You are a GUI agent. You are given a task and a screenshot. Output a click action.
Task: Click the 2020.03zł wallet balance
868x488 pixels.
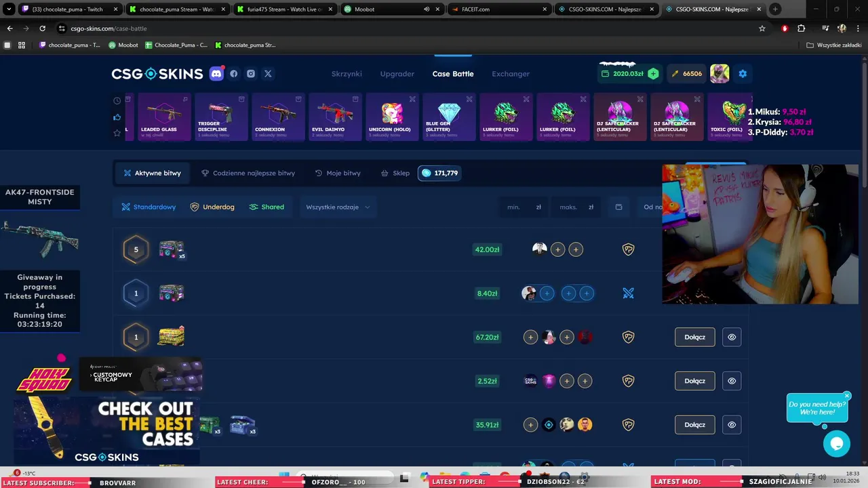pos(623,74)
